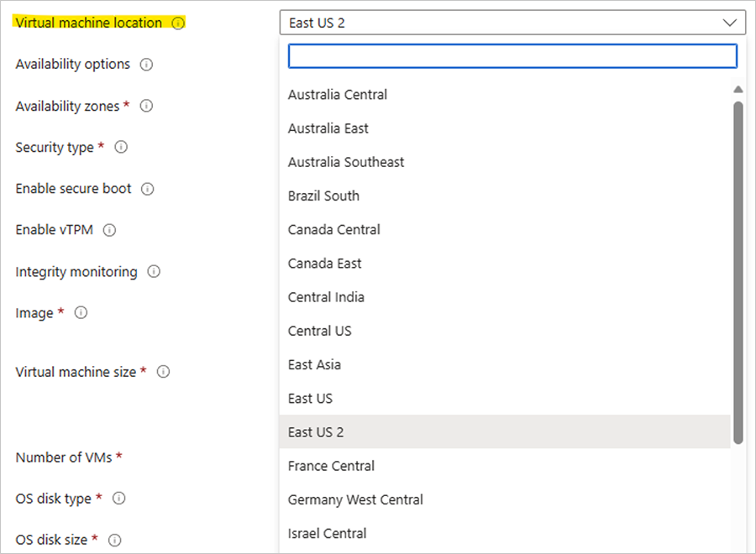
Task: Click info icon next to Virtual machine size
Action: coord(164,372)
